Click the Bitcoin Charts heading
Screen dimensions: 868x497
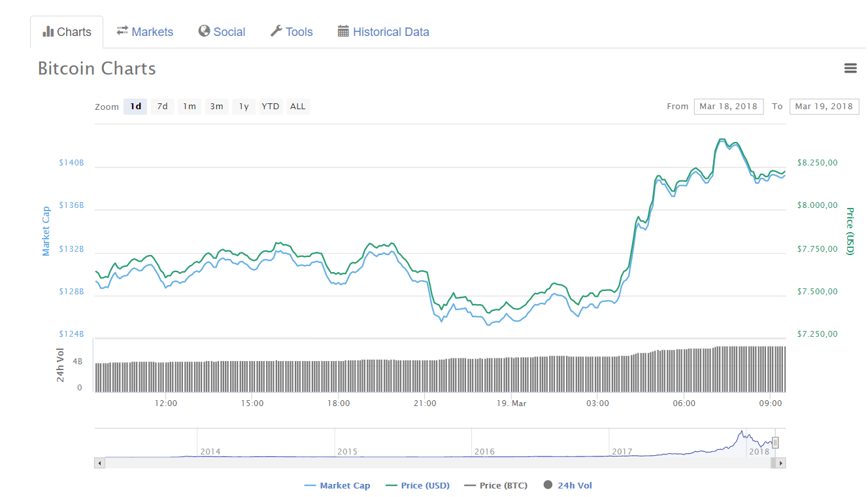coord(97,69)
